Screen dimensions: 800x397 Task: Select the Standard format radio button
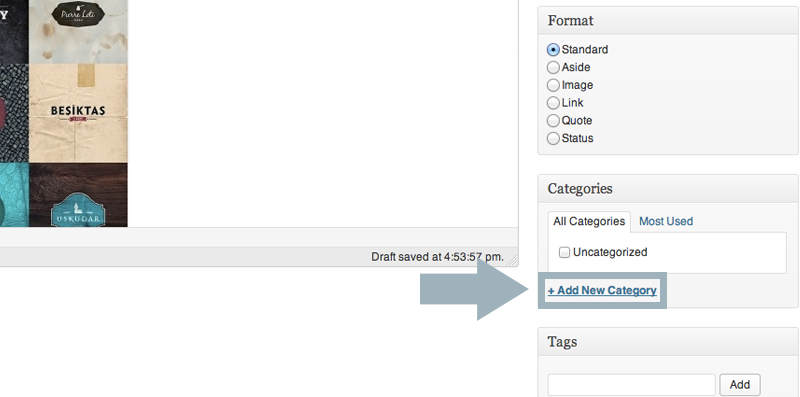pyautogui.click(x=553, y=50)
